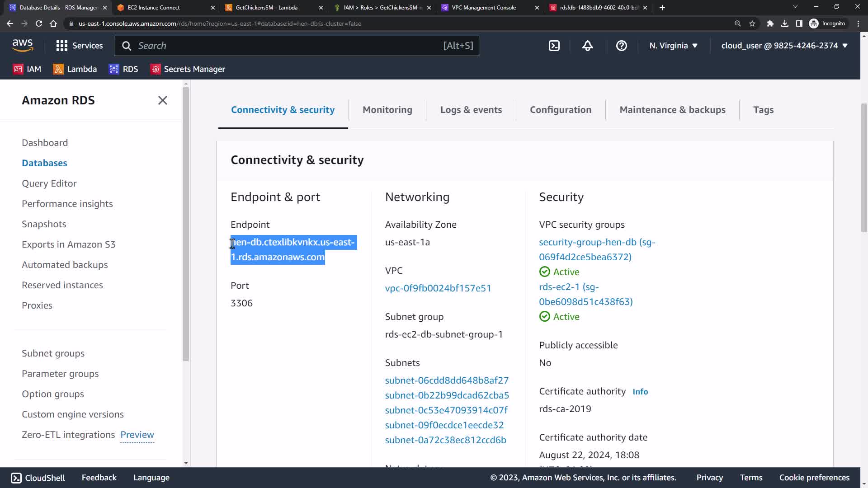
Task: Expand the cloud_user account menu
Action: (x=784, y=46)
